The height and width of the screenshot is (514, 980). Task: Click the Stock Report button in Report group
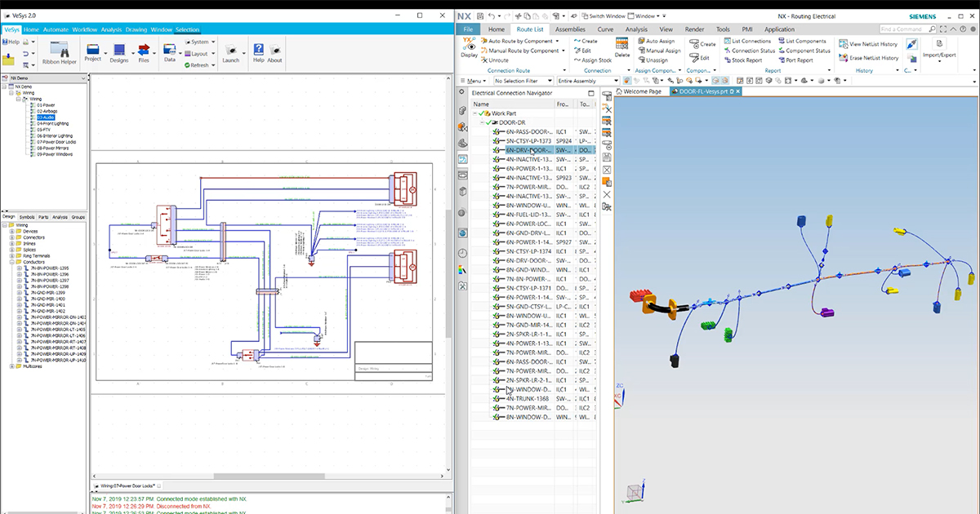(x=742, y=60)
